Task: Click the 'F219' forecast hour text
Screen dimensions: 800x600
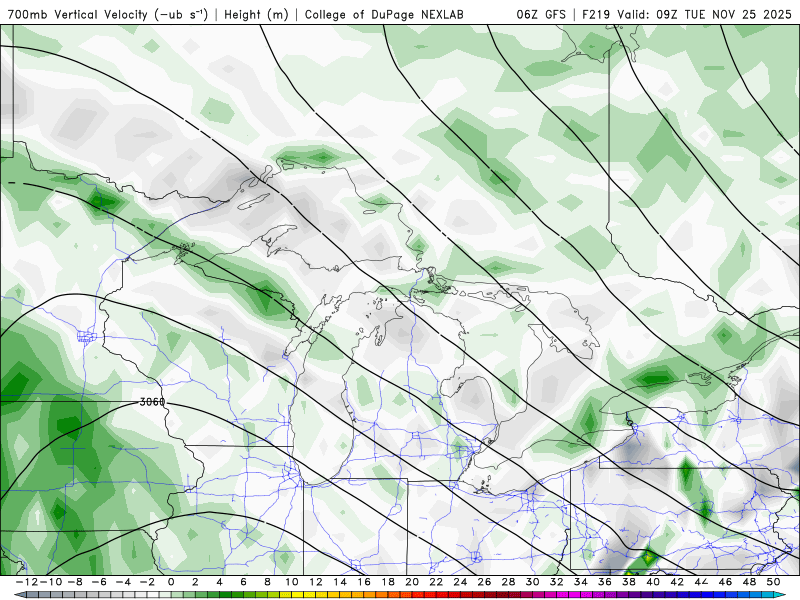Action: [x=596, y=14]
